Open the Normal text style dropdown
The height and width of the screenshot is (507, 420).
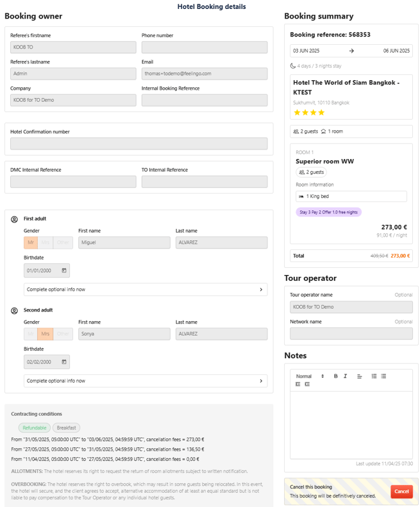pos(310,376)
